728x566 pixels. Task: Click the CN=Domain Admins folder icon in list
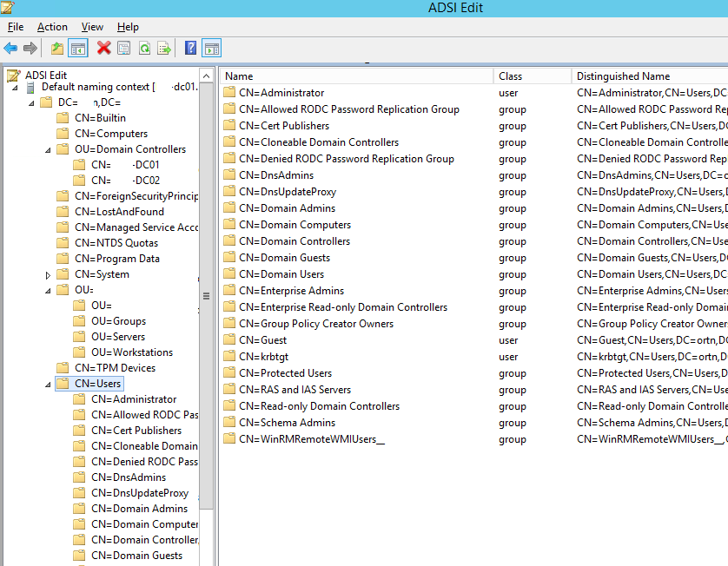(x=229, y=207)
